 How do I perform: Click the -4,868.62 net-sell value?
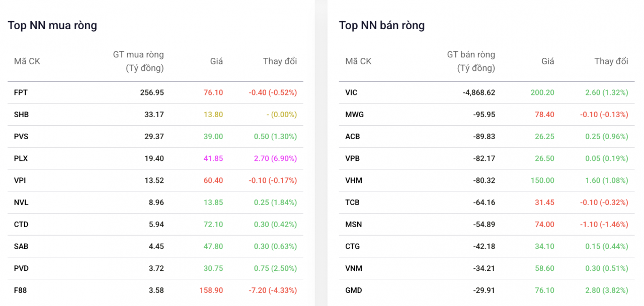479,92
